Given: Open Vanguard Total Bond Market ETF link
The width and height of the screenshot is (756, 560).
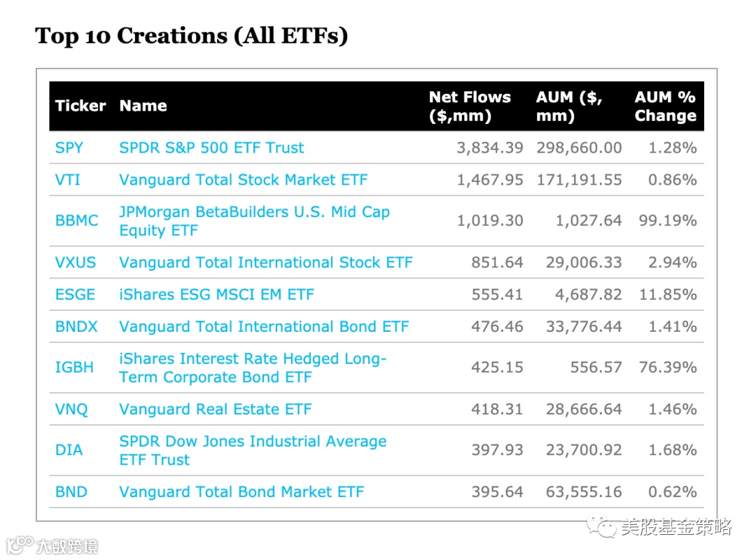Looking at the screenshot, I should click(x=241, y=492).
